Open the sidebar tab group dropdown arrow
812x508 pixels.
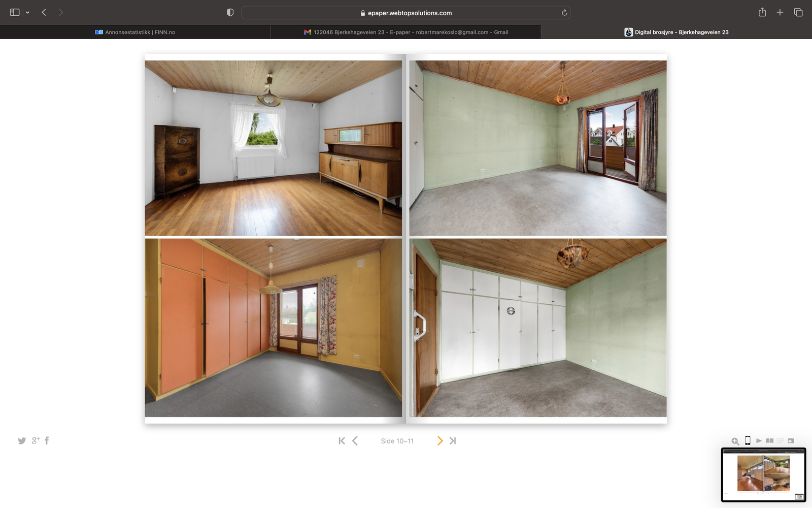point(27,12)
